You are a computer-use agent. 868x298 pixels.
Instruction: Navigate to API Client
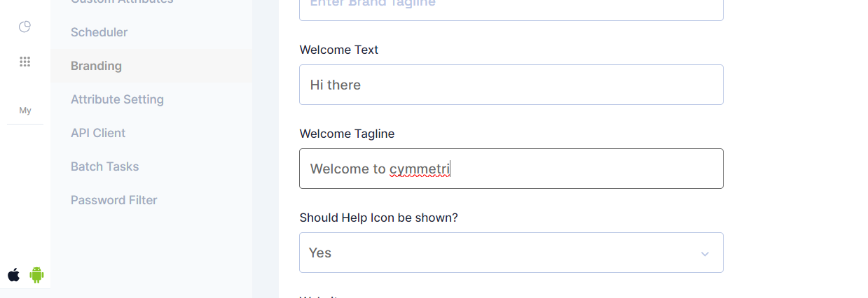coord(98,133)
